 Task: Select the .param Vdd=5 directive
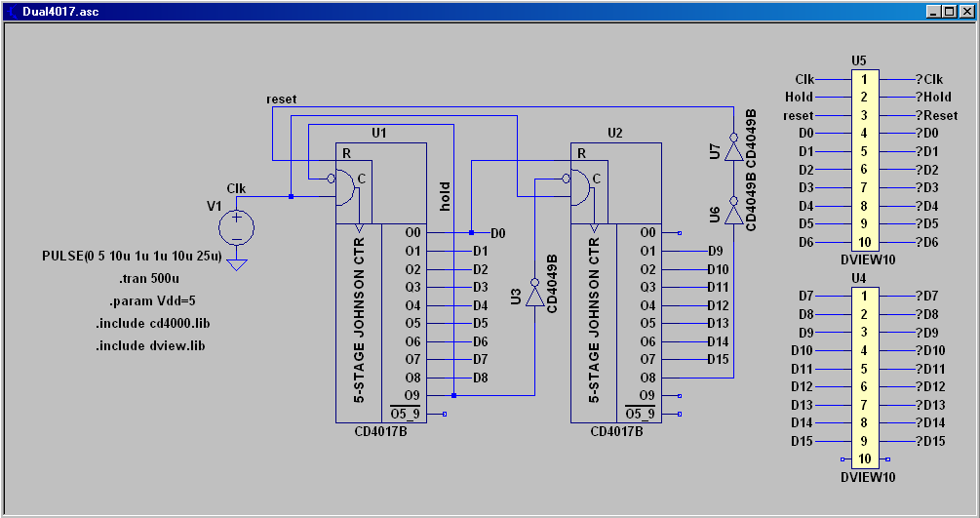(152, 300)
